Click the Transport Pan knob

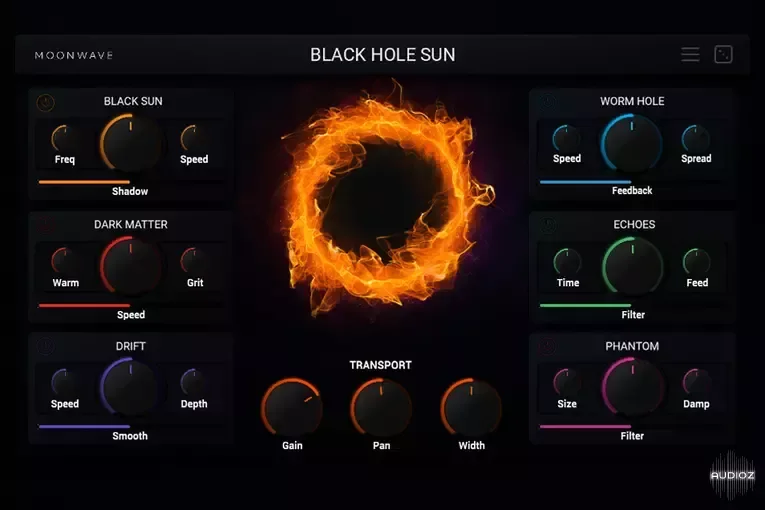tap(381, 407)
